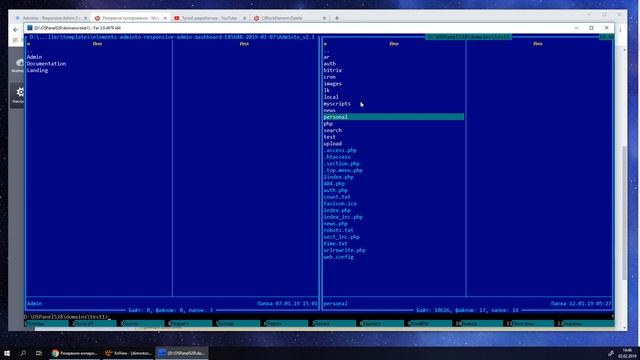Select the search folder
The image size is (640, 360).
pos(332,130)
